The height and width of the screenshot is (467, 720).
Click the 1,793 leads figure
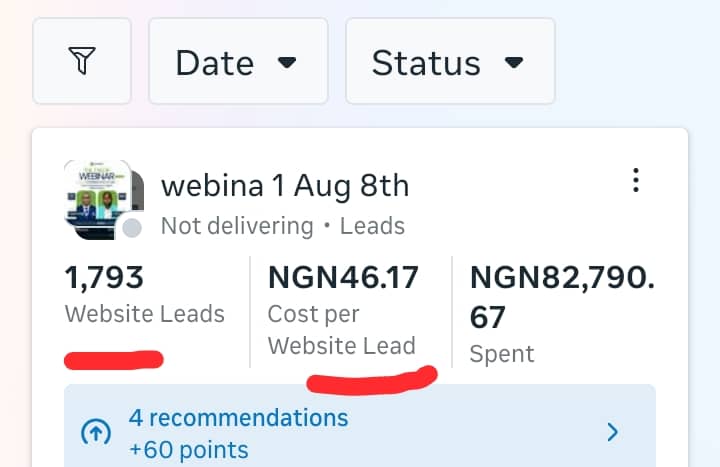pyautogui.click(x=105, y=277)
